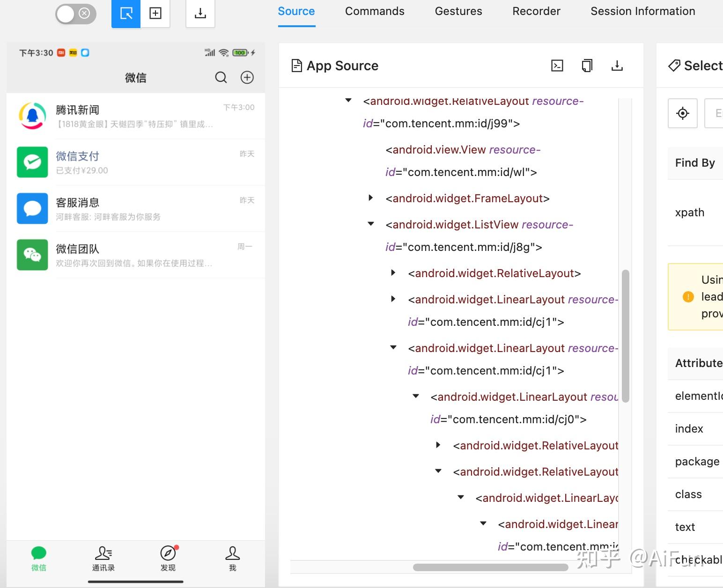Click the locate element crosshair icon
Image resolution: width=723 pixels, height=588 pixels.
682,113
